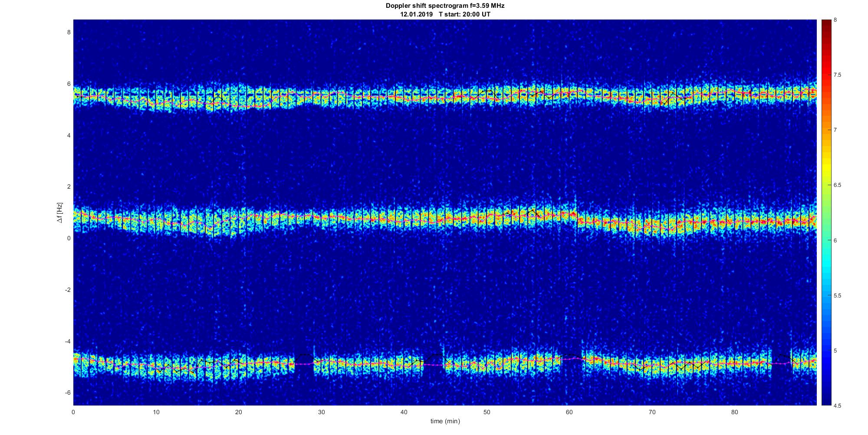Click the dark red top of the colorbar

tap(826, 24)
